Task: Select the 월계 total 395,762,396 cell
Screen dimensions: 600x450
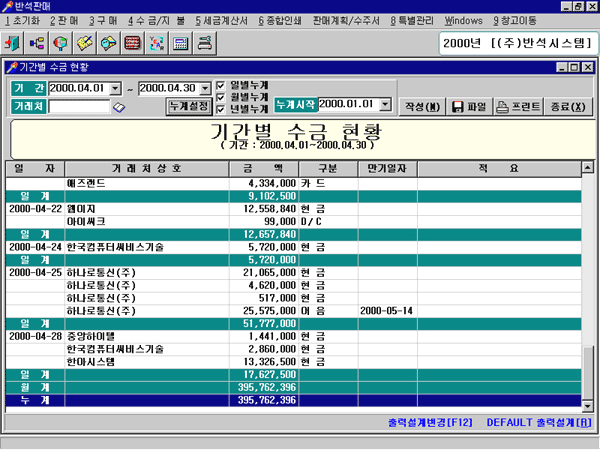Action: pos(263,387)
